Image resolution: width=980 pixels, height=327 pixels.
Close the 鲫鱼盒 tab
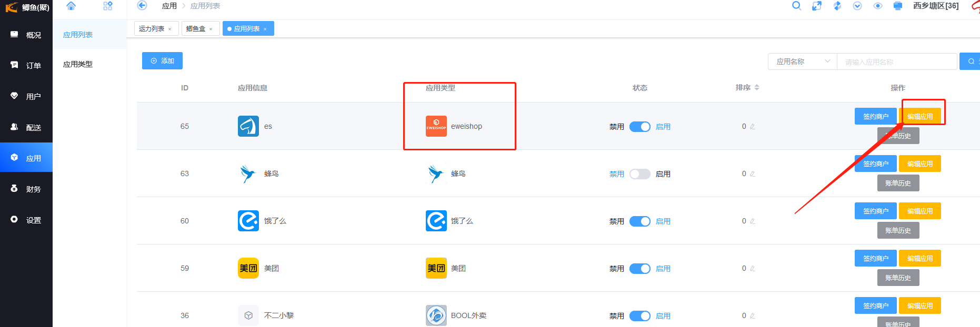(x=211, y=29)
